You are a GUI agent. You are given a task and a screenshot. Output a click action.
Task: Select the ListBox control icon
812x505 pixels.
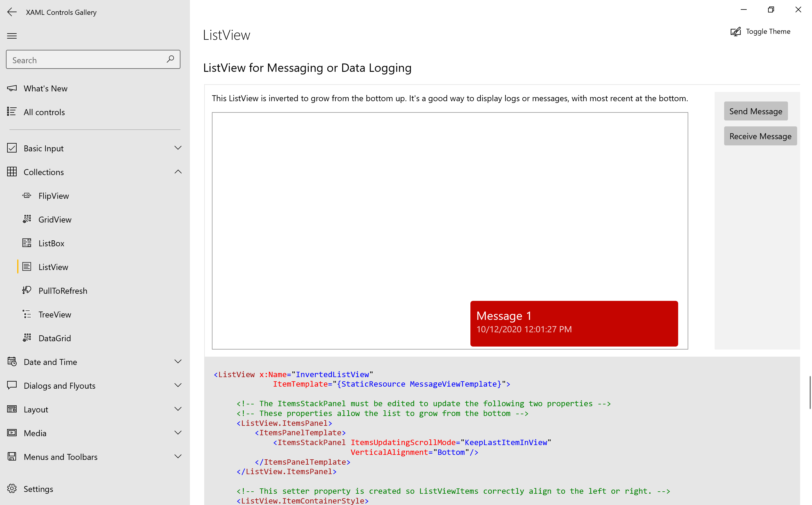point(27,243)
